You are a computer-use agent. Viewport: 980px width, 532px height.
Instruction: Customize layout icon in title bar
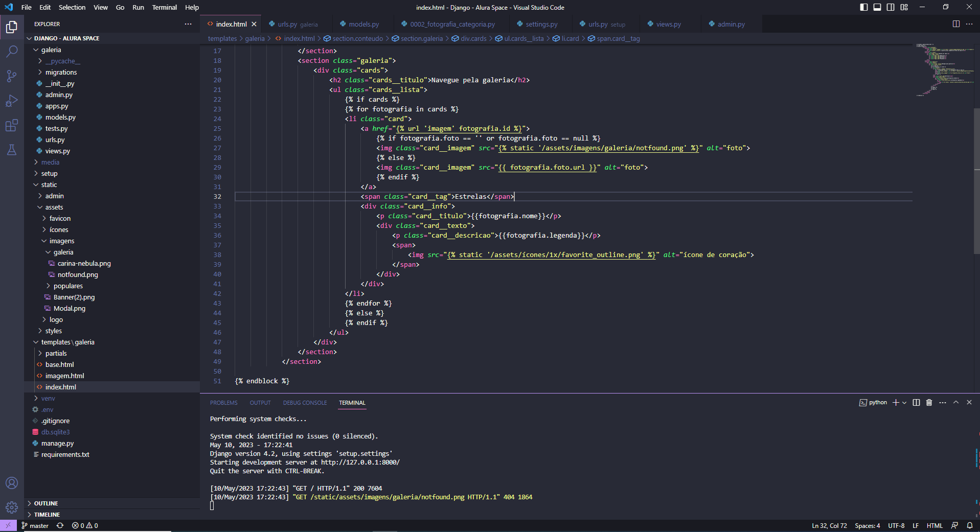[x=904, y=7]
